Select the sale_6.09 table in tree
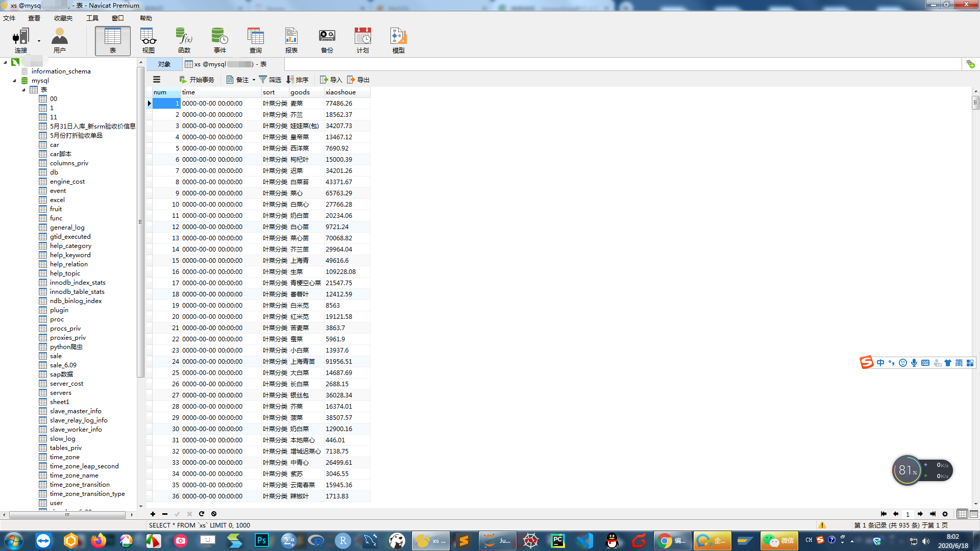The height and width of the screenshot is (551, 980). coord(63,365)
